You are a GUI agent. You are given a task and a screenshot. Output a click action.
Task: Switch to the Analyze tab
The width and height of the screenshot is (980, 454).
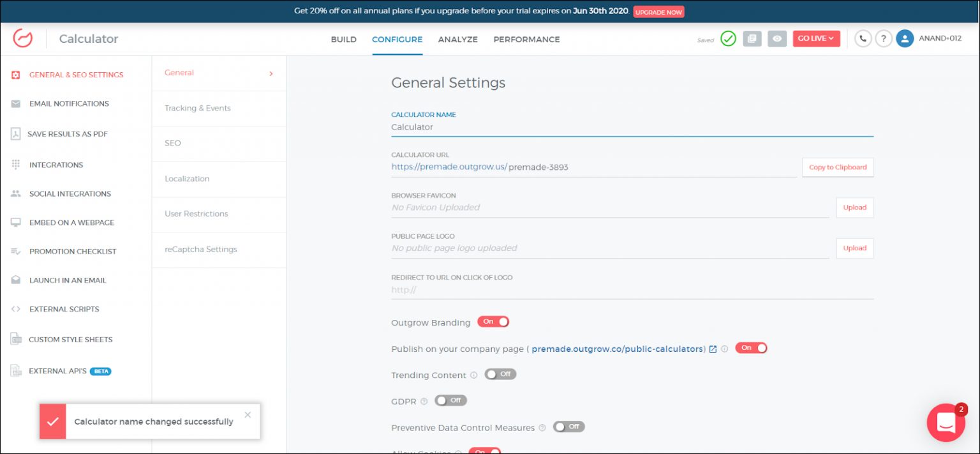coord(457,40)
